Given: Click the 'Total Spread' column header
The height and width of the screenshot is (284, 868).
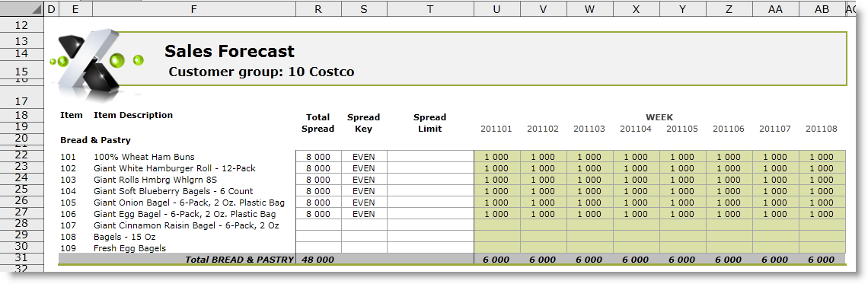Looking at the screenshot, I should [x=318, y=123].
